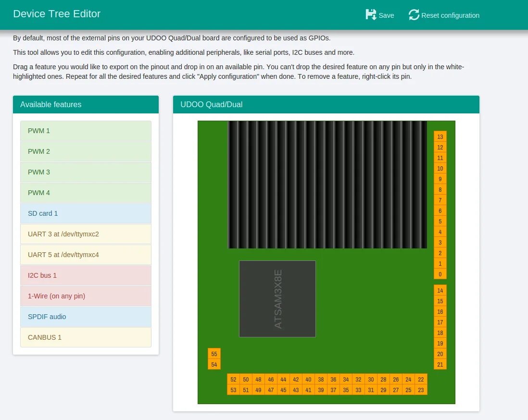Click pin 28 on the bottom header

[x=383, y=379]
